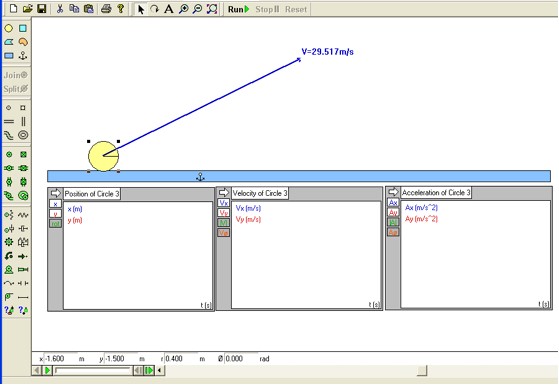Viewport: 559px width, 386px height.
Task: Click the green play-forward tape control
Action: (47, 371)
